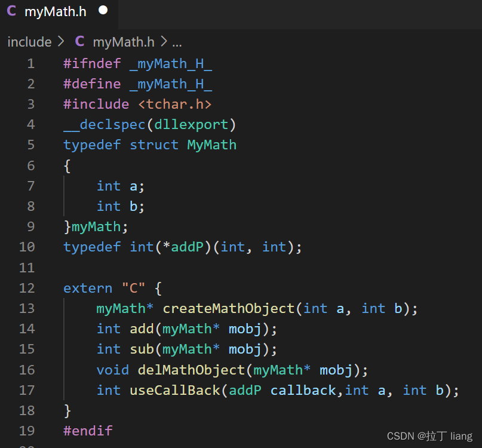Select line number 19 in the gutter
Viewport: 482px width, 448px height.
click(27, 431)
